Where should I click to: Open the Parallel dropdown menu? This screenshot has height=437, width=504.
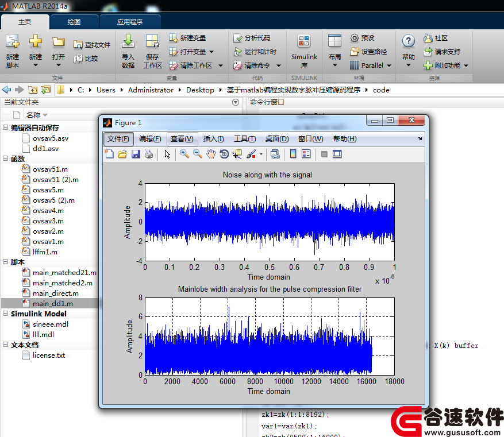click(389, 65)
